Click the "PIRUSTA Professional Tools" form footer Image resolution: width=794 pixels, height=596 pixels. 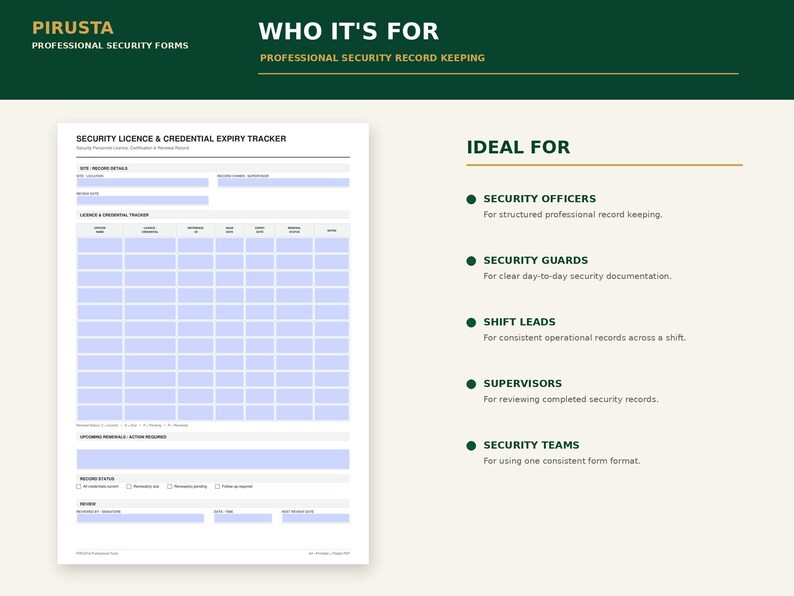pos(97,553)
